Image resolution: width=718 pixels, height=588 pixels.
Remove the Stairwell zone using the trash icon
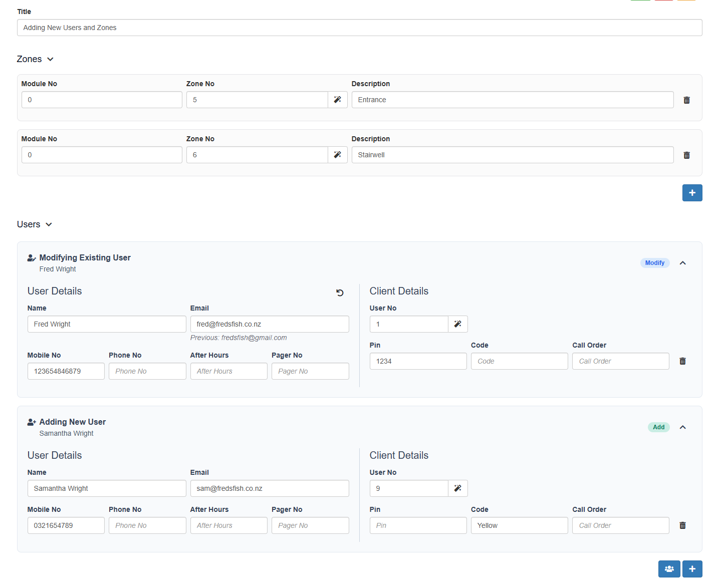pos(686,155)
